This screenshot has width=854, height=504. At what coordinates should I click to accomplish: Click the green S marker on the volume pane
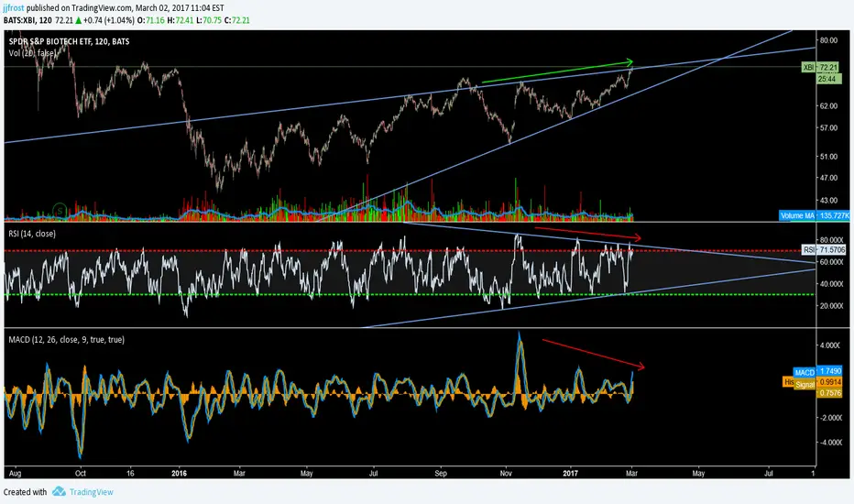point(60,211)
